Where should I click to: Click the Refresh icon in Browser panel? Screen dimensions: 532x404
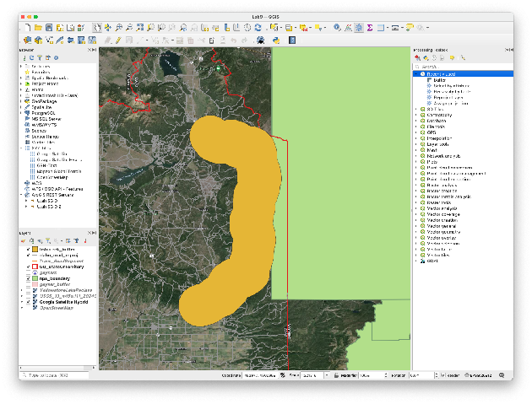click(x=31, y=58)
